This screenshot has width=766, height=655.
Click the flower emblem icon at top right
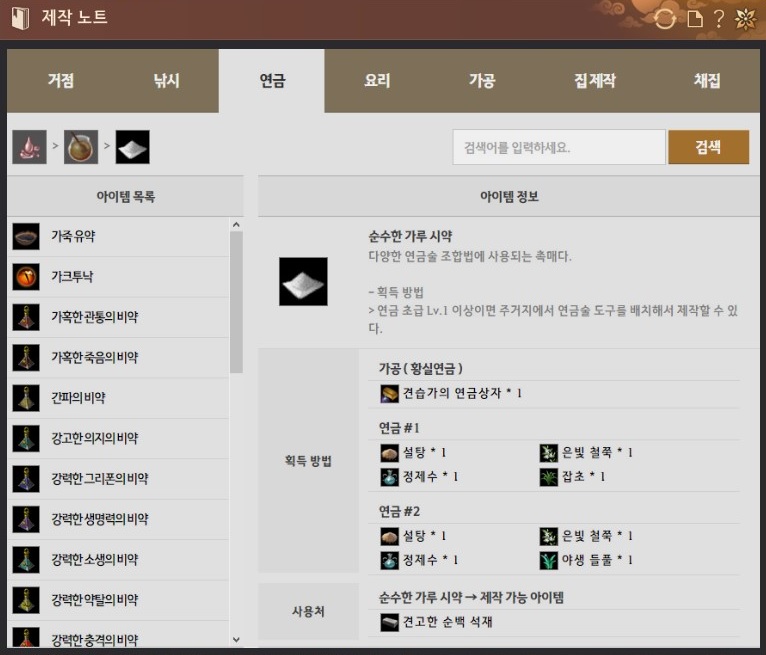pos(745,19)
